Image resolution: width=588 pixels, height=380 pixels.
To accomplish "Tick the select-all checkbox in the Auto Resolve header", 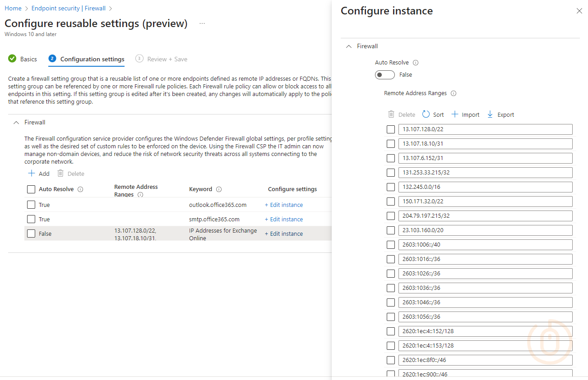I will 31,189.
